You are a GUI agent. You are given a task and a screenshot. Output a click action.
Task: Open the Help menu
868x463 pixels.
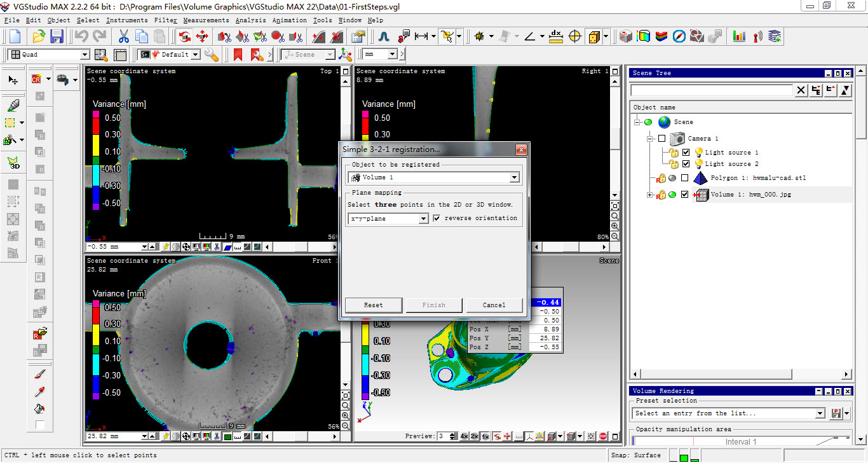(x=376, y=20)
